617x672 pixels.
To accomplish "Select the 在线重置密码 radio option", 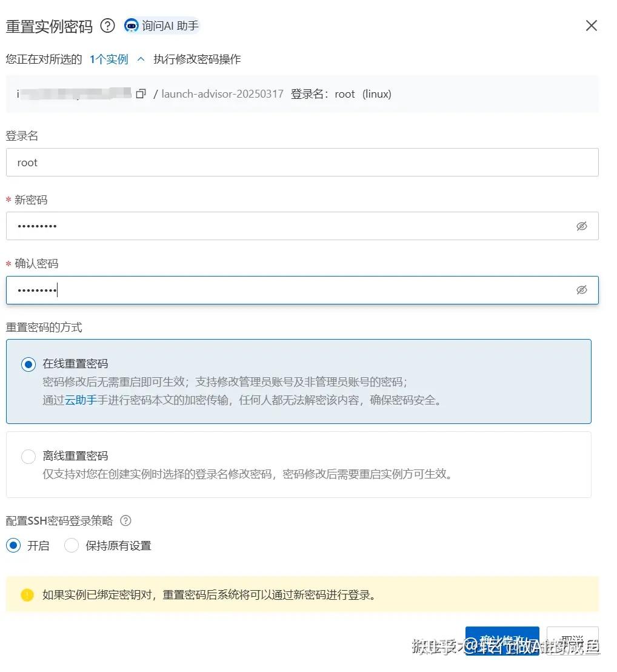I will 28,365.
